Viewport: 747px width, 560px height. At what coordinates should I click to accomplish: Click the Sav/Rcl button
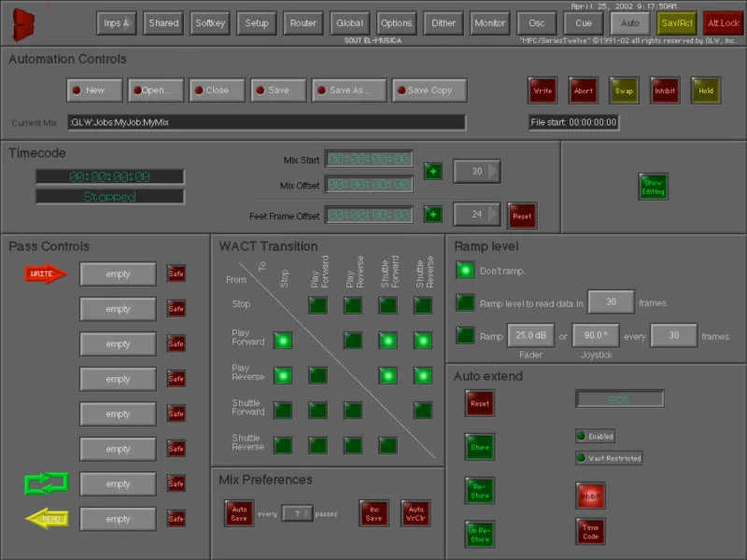point(677,23)
